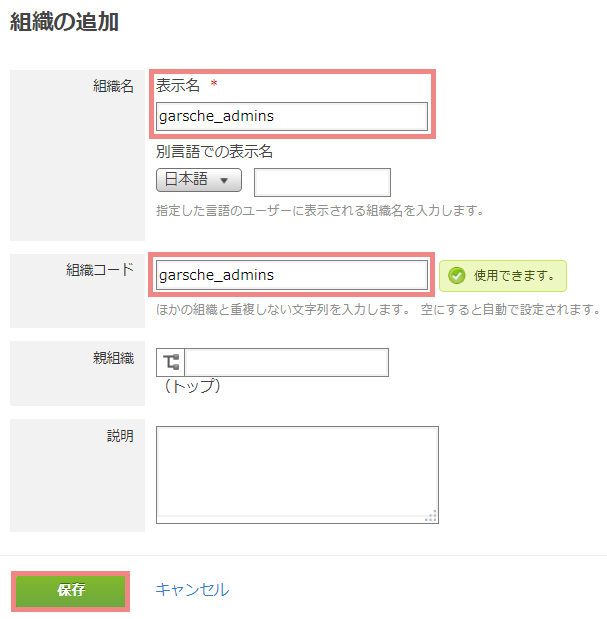Click the red required asterisk beside 表示名
This screenshot has width=607, height=619.
tap(214, 83)
